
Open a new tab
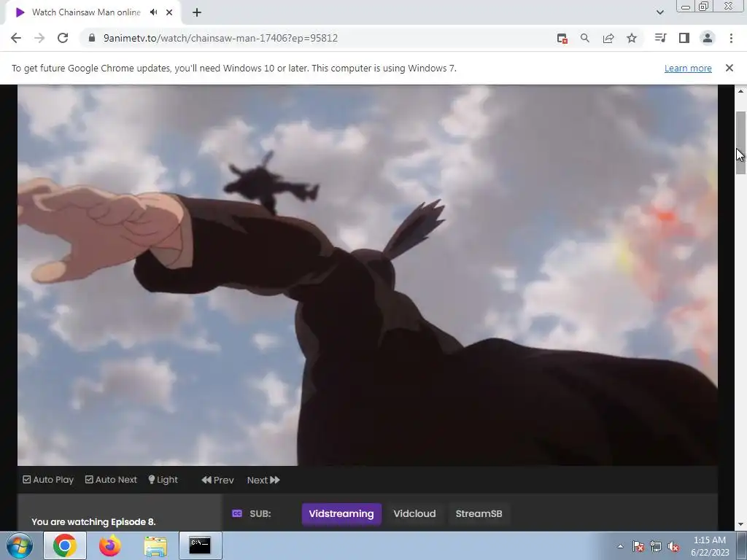point(197,12)
